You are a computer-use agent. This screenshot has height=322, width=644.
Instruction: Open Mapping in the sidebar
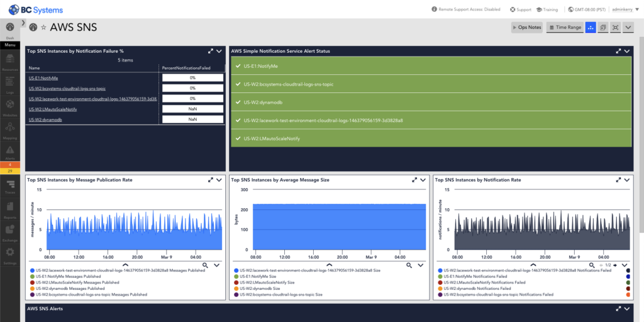point(10,131)
